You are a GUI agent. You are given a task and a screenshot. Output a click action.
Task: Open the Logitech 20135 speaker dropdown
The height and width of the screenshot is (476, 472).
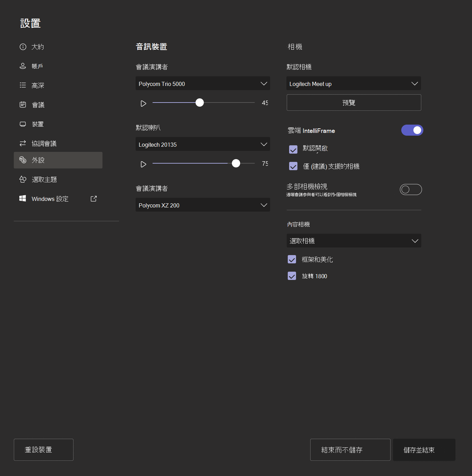203,144
